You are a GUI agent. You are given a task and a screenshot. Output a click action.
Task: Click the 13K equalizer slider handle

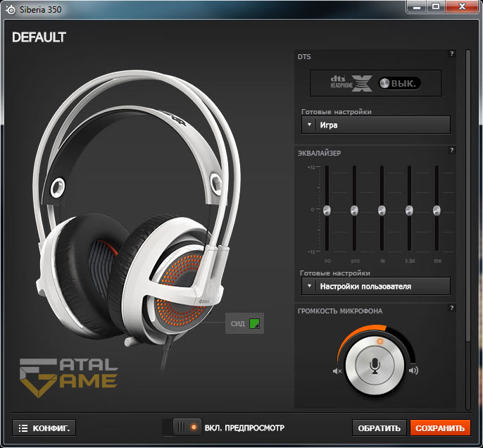pyautogui.click(x=437, y=211)
